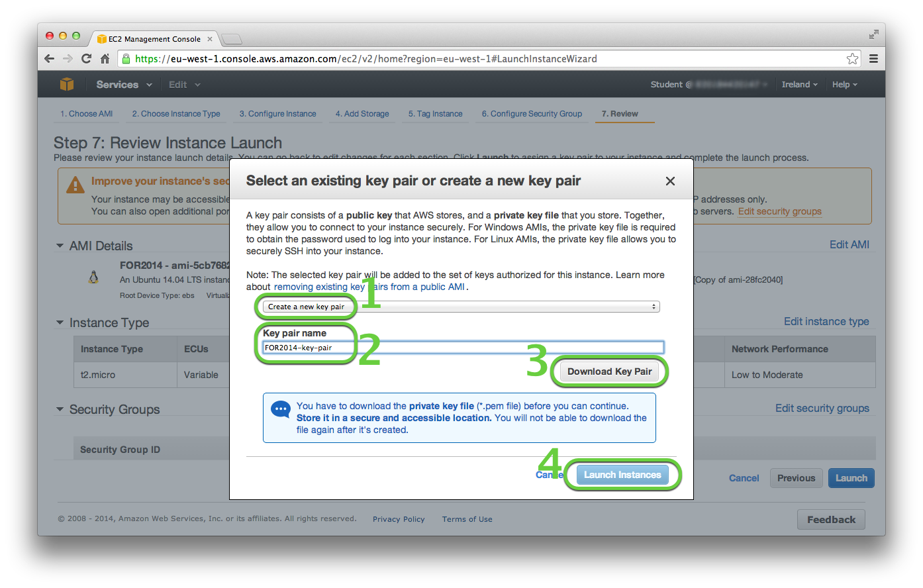
Task: Go to step 4 Add Storage
Action: click(362, 114)
